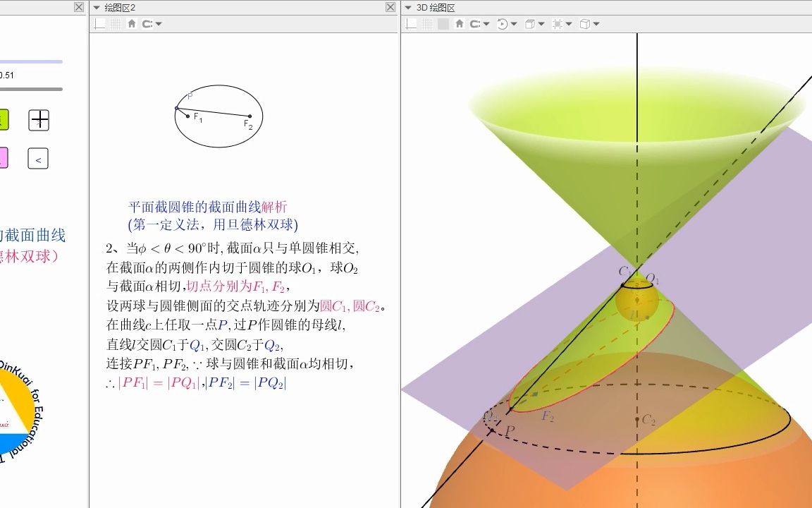Open the point capture dropdown arrow in 绘图区2
Image resolution: width=812 pixels, height=508 pixels.
coord(159,24)
